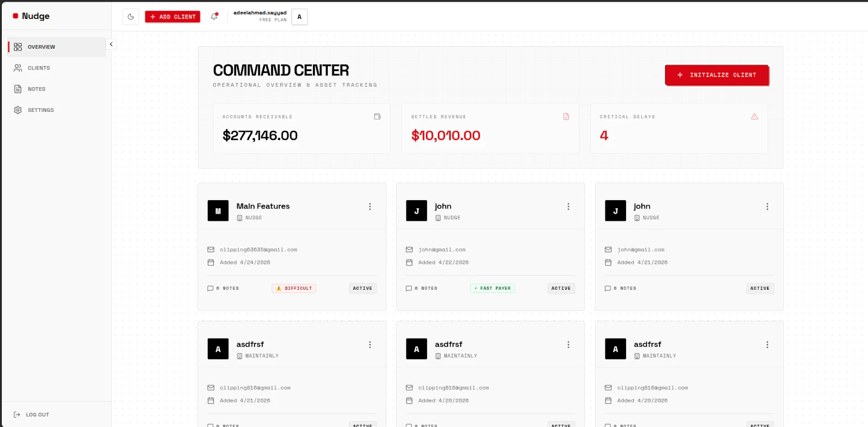Click the Free Plan label
This screenshot has height=427, width=868.
coord(273,20)
